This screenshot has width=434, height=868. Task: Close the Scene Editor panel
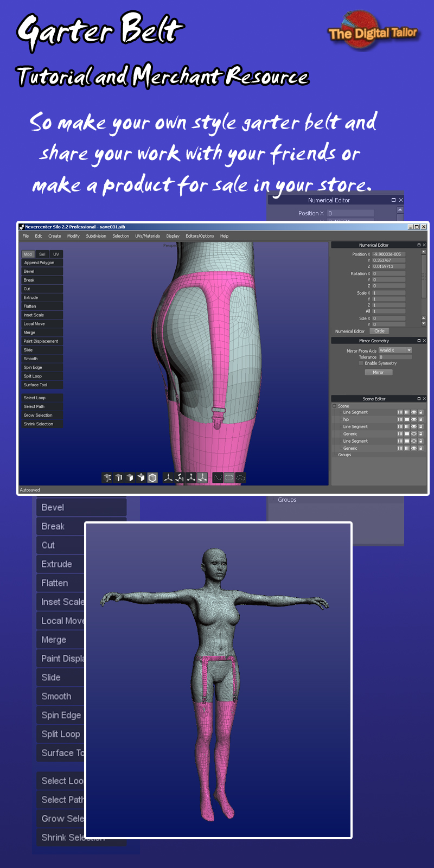tap(424, 399)
